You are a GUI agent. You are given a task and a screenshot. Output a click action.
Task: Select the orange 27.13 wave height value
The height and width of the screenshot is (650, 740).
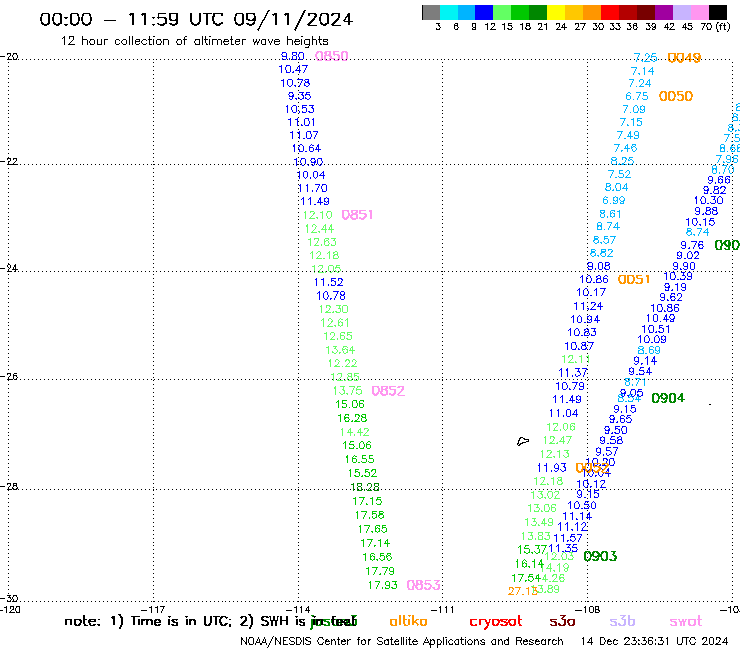click(522, 591)
